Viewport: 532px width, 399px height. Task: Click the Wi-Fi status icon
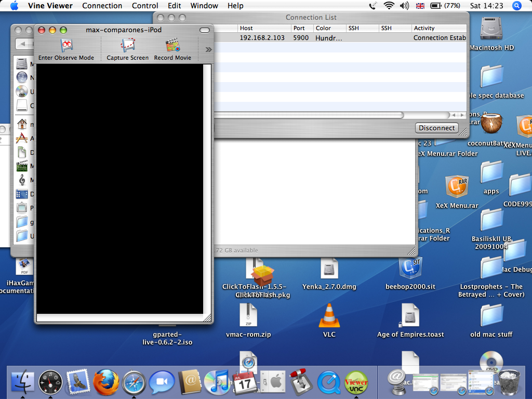[389, 6]
